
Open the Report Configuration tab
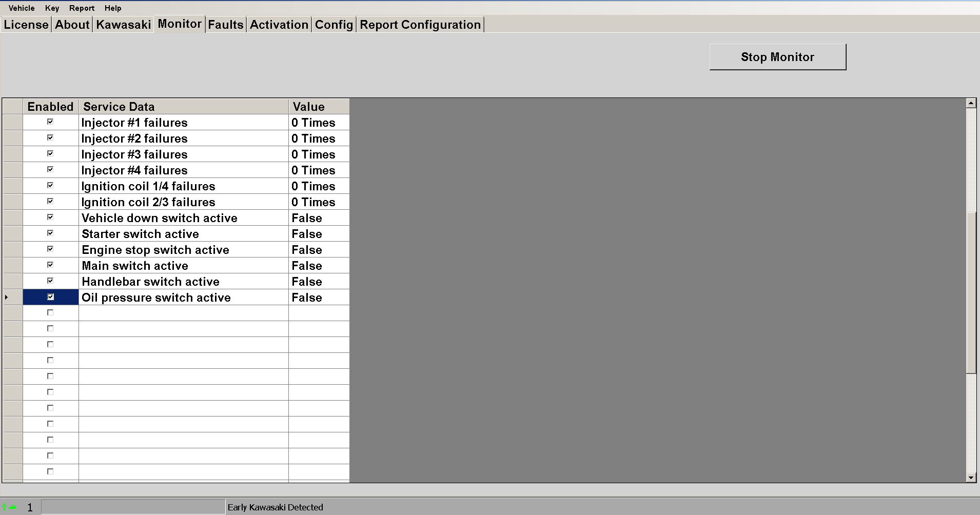420,25
